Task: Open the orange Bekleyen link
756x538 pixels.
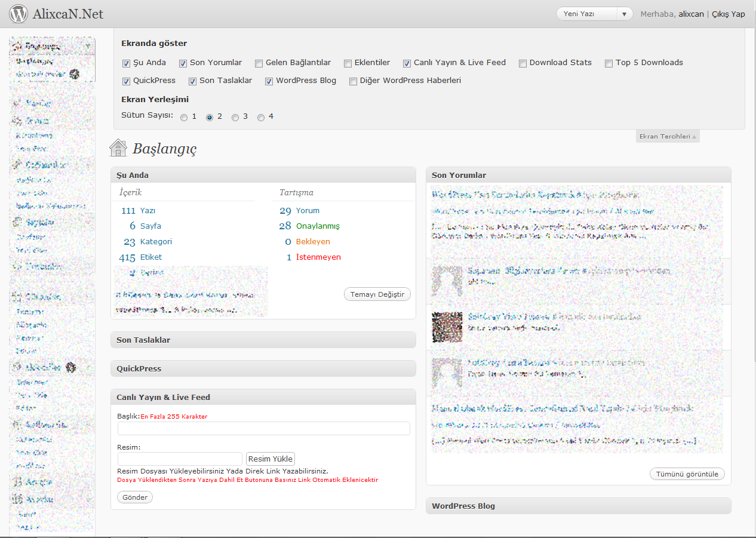Action: [313, 242]
